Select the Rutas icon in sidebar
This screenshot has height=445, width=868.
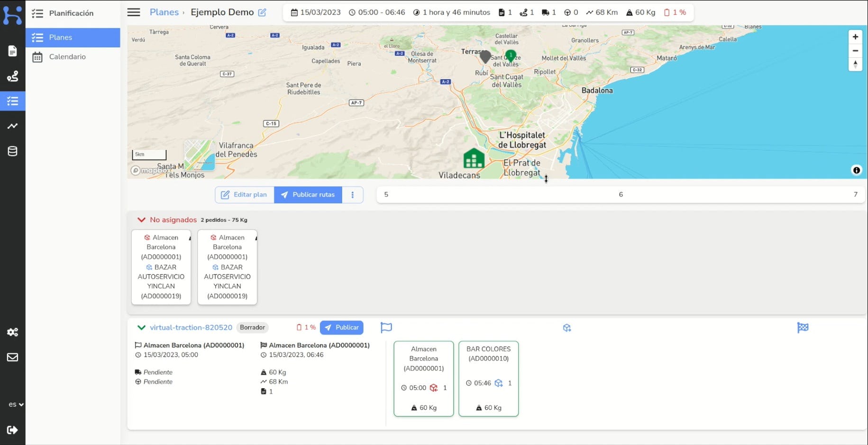coord(13,76)
